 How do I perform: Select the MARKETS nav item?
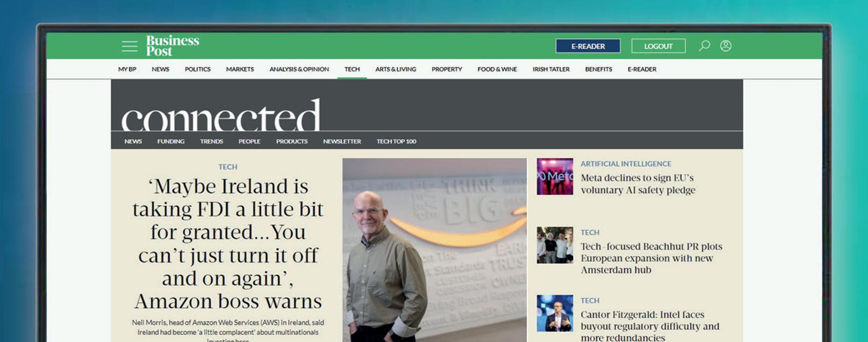coord(240,69)
